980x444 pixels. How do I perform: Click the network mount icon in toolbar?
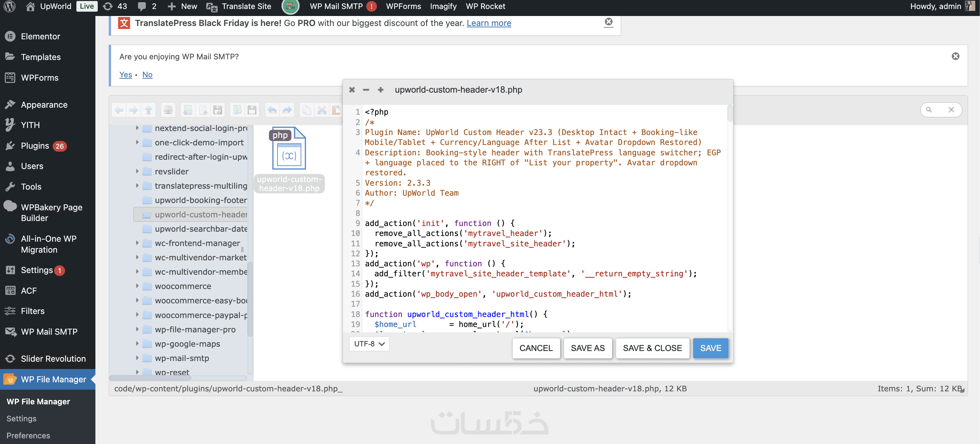point(168,110)
